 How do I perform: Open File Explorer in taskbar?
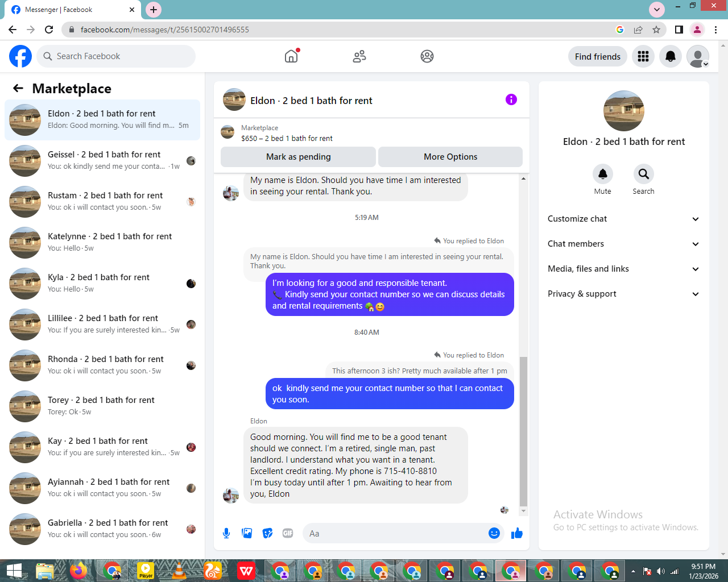tap(45, 571)
